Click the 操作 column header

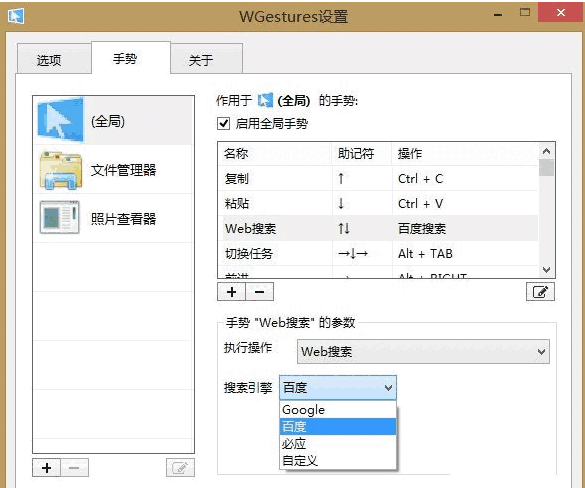pos(465,154)
